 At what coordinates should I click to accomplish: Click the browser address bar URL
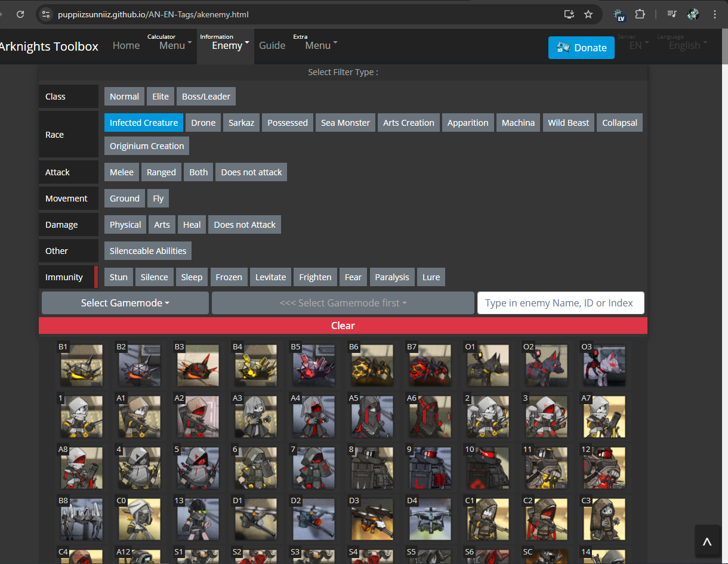point(153,14)
